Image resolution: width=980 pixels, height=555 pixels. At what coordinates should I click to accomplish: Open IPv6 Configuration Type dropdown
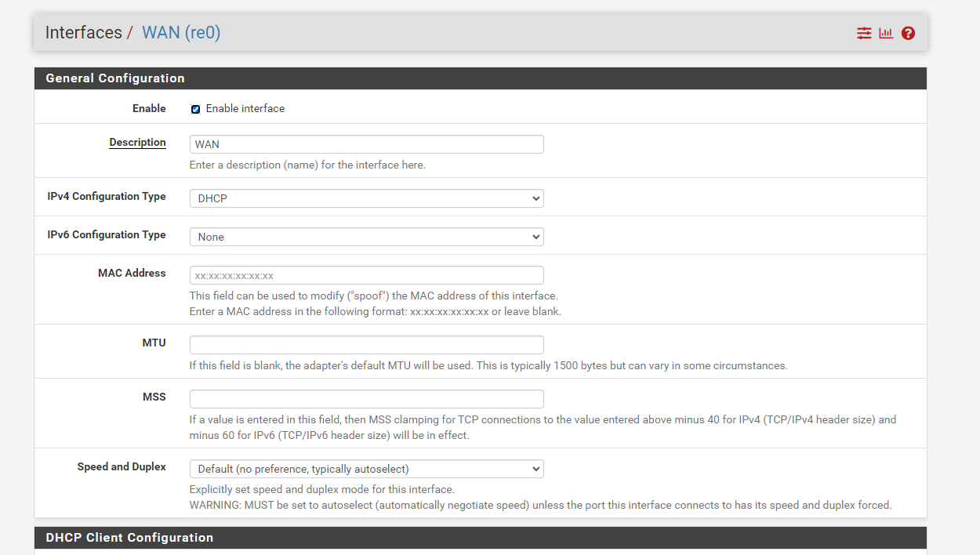click(367, 237)
